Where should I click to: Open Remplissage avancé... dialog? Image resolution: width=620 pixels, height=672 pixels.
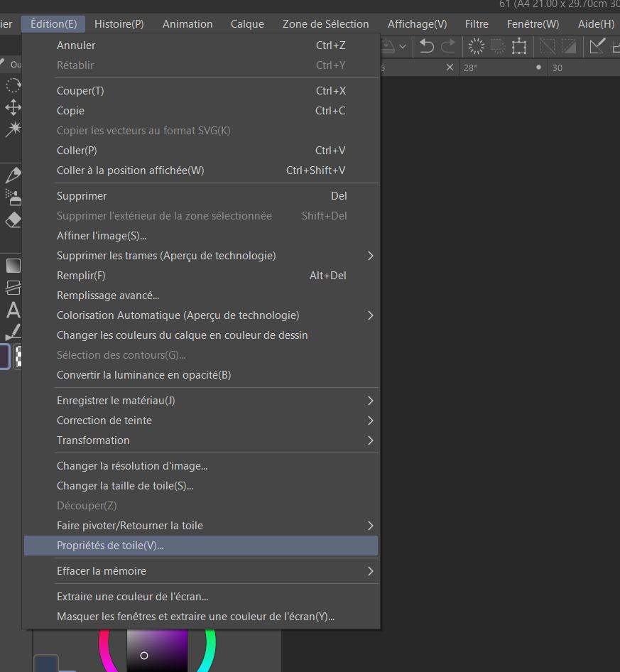(201, 296)
